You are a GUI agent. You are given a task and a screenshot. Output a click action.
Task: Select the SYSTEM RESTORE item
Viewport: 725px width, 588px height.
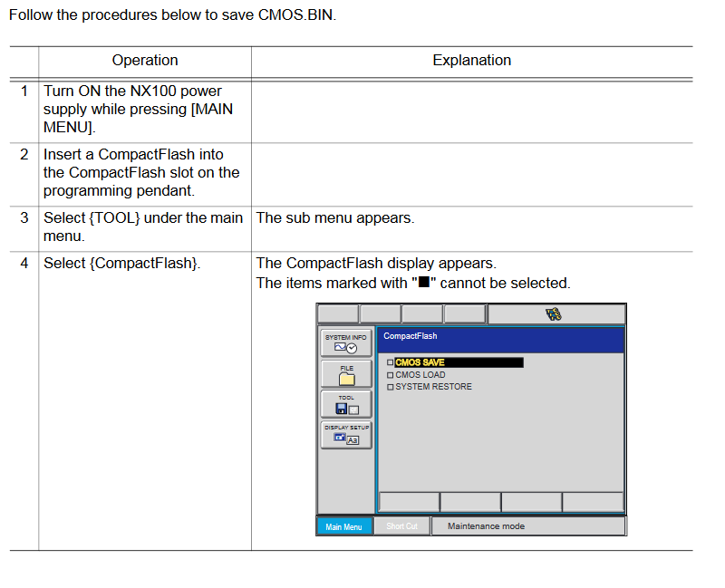[433, 387]
